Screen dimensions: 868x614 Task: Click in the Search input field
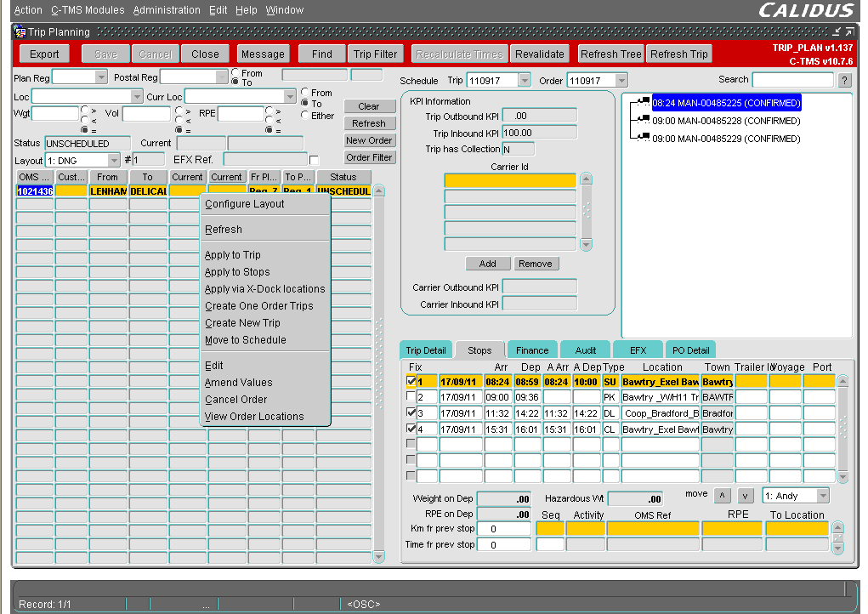(792, 80)
